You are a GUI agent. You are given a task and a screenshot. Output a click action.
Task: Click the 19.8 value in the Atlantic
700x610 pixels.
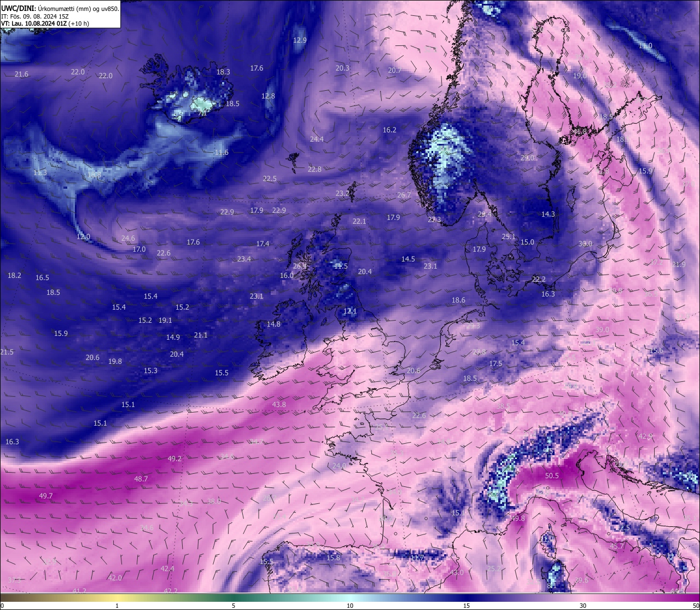[x=115, y=361]
